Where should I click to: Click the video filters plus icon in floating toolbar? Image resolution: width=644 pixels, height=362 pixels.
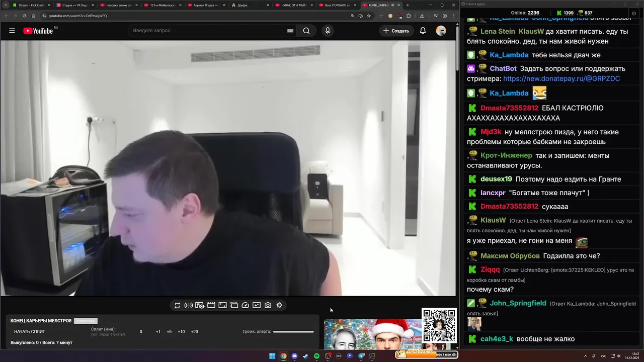tap(257, 305)
